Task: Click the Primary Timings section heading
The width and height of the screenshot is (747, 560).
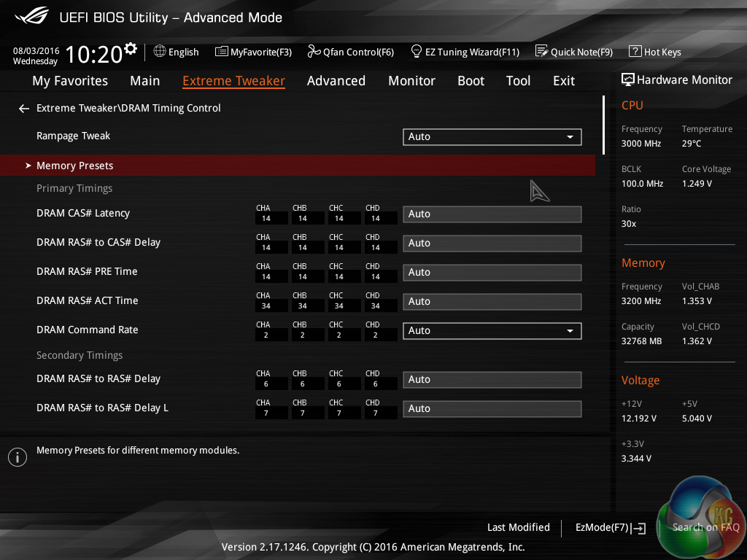Action: (x=74, y=188)
